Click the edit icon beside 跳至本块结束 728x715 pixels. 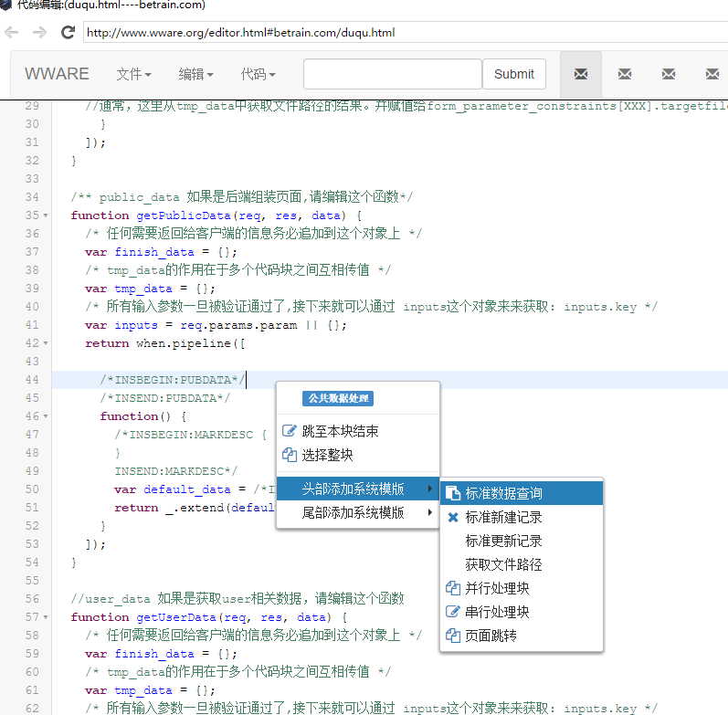(290, 431)
